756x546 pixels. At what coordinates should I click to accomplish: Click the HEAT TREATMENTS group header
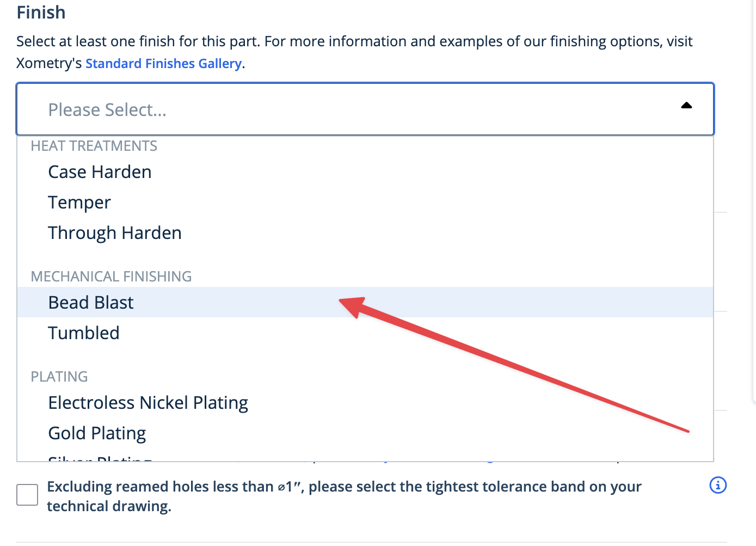(x=94, y=146)
